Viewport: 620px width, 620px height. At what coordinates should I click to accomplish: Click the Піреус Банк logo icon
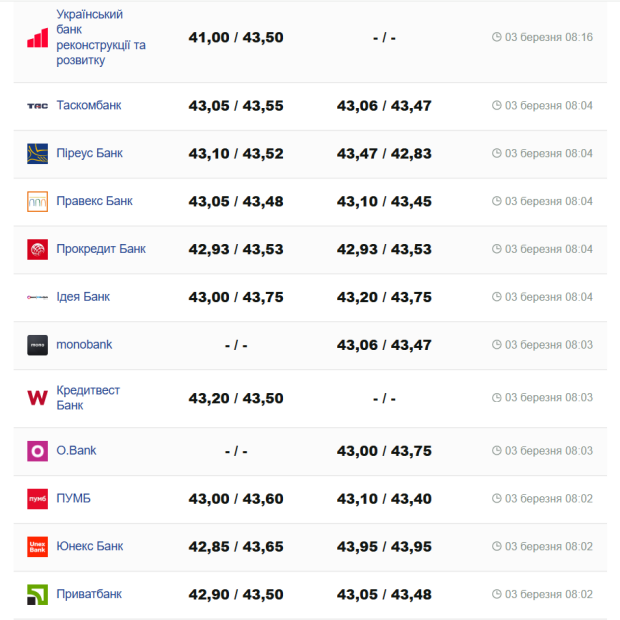37,154
